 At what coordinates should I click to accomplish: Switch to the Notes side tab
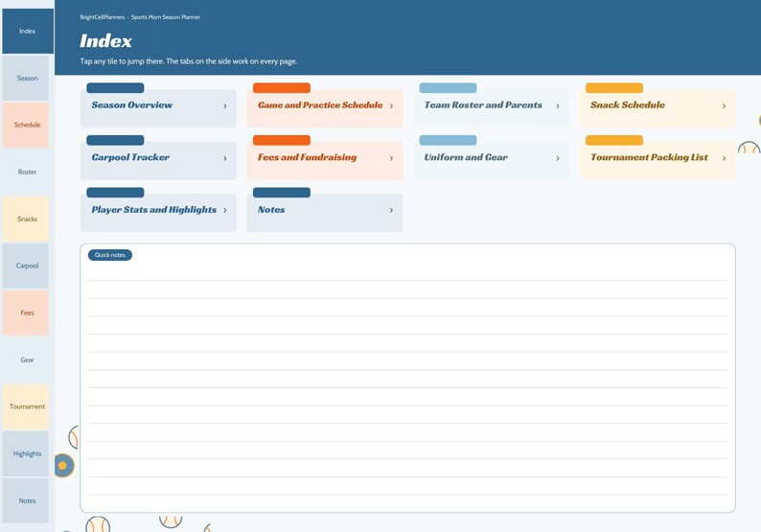(26, 500)
